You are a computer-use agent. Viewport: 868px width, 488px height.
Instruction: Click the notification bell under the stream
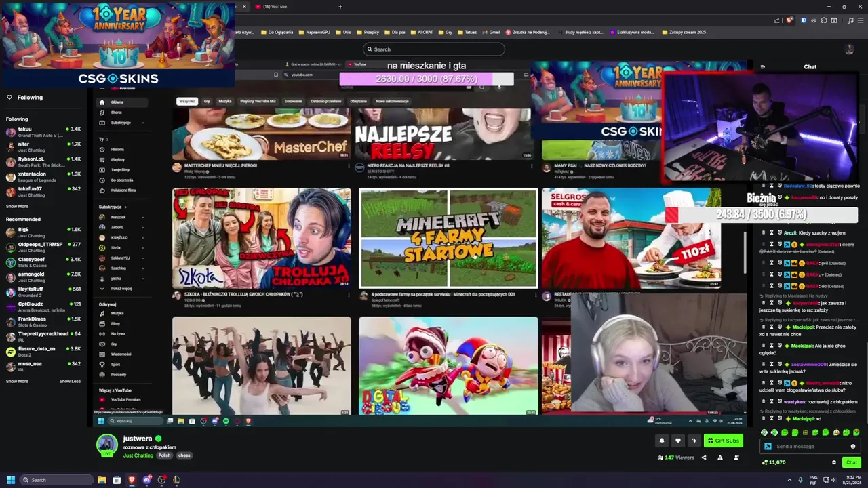point(662,441)
